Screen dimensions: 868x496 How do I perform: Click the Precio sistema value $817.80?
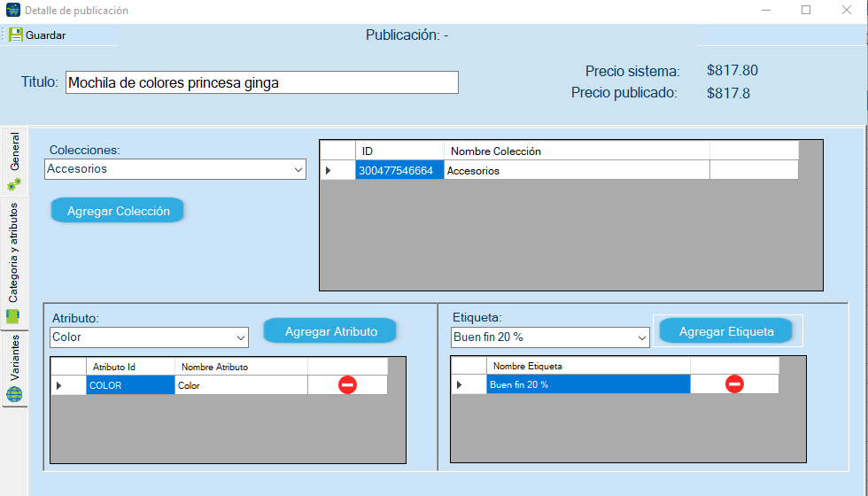click(732, 70)
